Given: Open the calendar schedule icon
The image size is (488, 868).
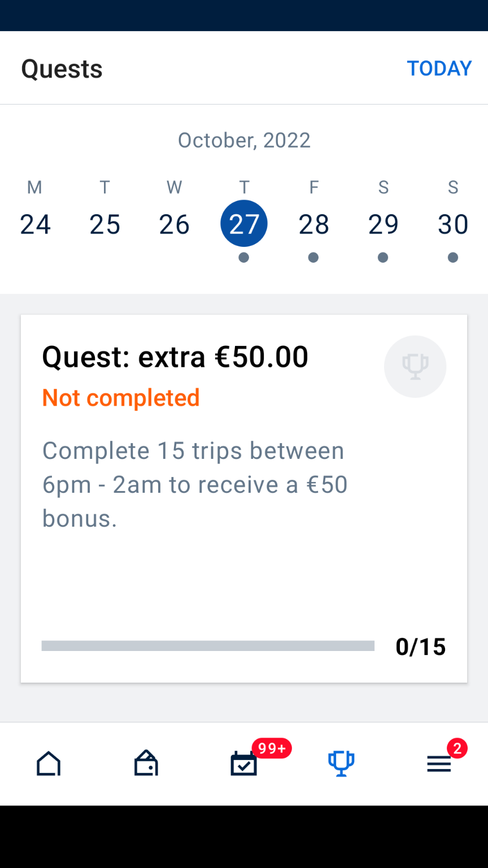Looking at the screenshot, I should (x=243, y=765).
